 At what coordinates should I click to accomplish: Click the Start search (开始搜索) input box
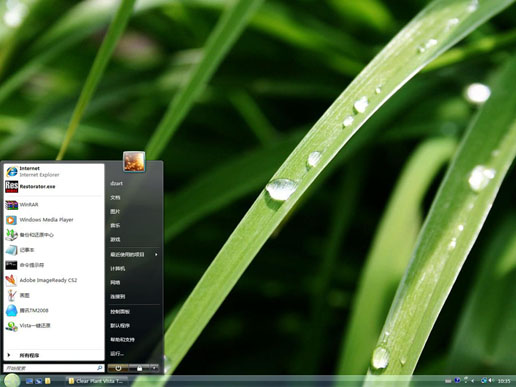(53, 368)
